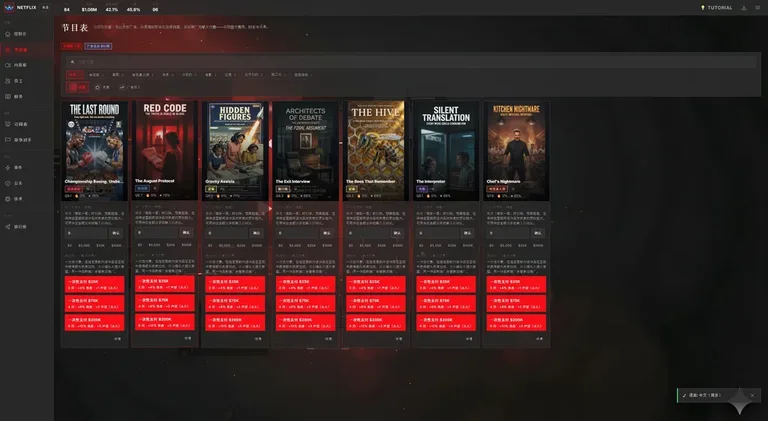Pay one-time $25K on the Architects of Debate card
768x421 pixels.
[305, 285]
